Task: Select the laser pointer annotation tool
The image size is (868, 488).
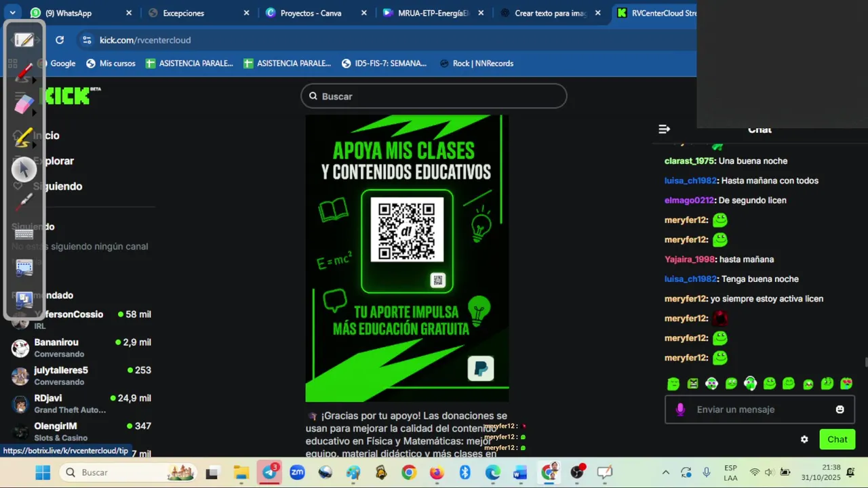Action: pyautogui.click(x=24, y=201)
